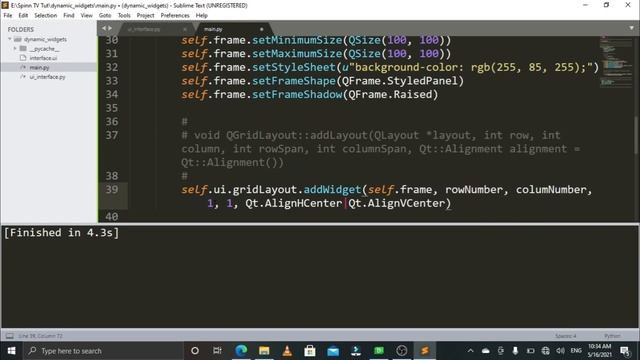Image resolution: width=640 pixels, height=360 pixels.
Task: Show hidden system tray icons
Action: (x=471, y=351)
